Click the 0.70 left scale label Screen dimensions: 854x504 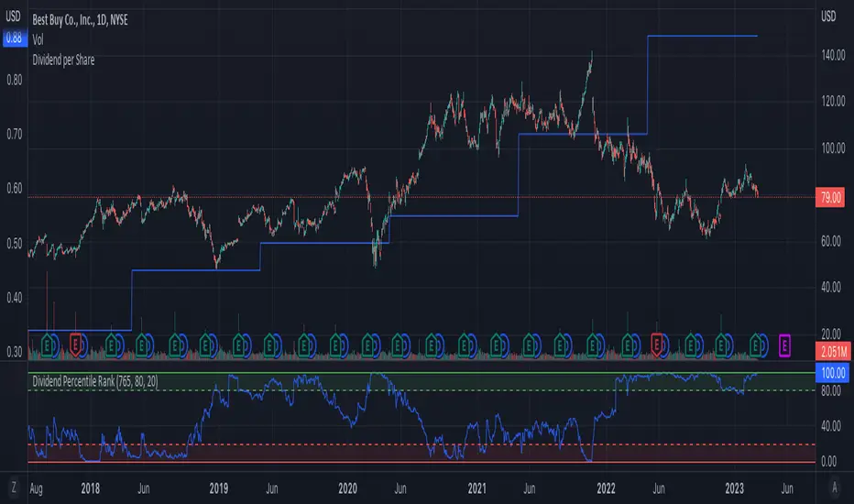tap(15, 134)
